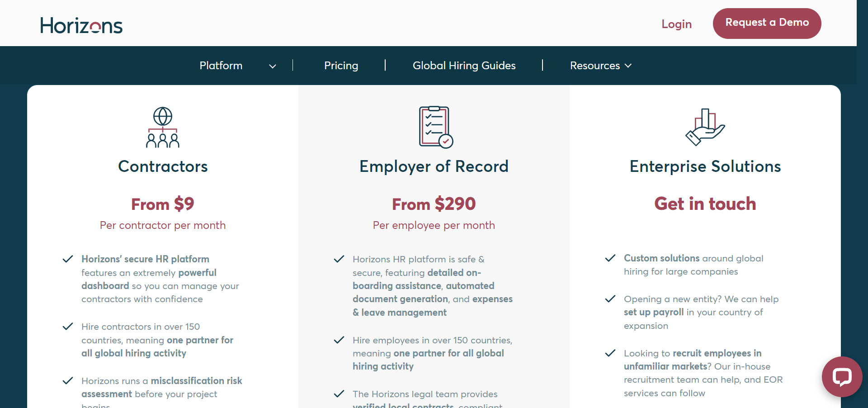Viewport: 868px width, 408px height.
Task: Open the Resources navigation item
Action: (594, 66)
